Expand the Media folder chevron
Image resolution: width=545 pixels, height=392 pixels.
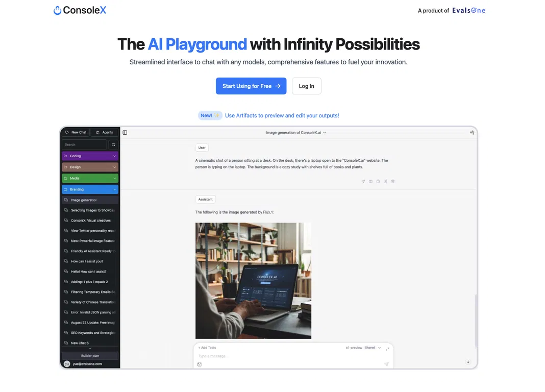(114, 178)
